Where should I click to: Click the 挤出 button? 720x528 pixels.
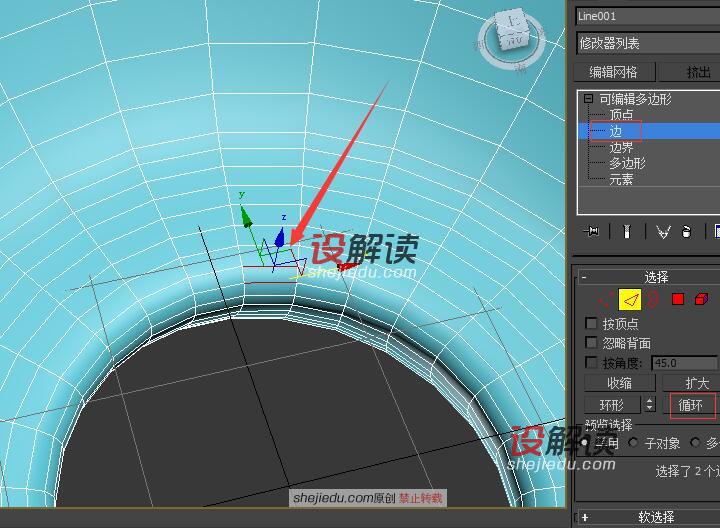[690, 72]
